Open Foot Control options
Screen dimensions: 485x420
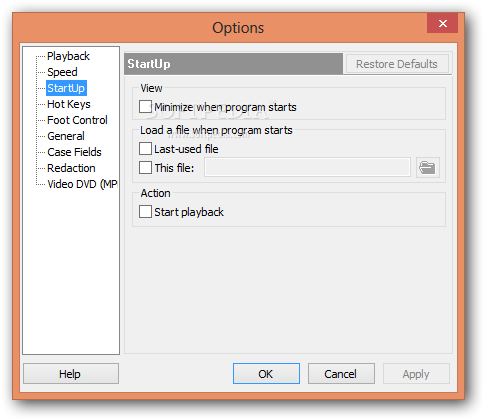[77, 120]
